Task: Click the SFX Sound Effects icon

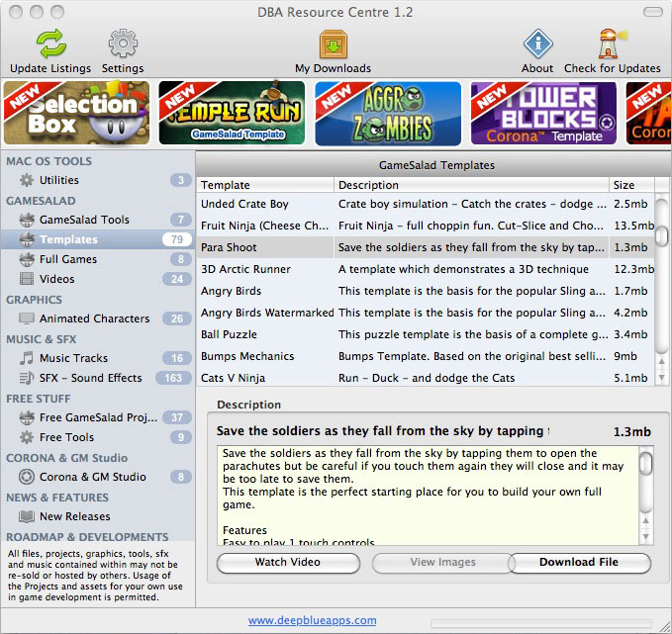Action: (x=27, y=378)
